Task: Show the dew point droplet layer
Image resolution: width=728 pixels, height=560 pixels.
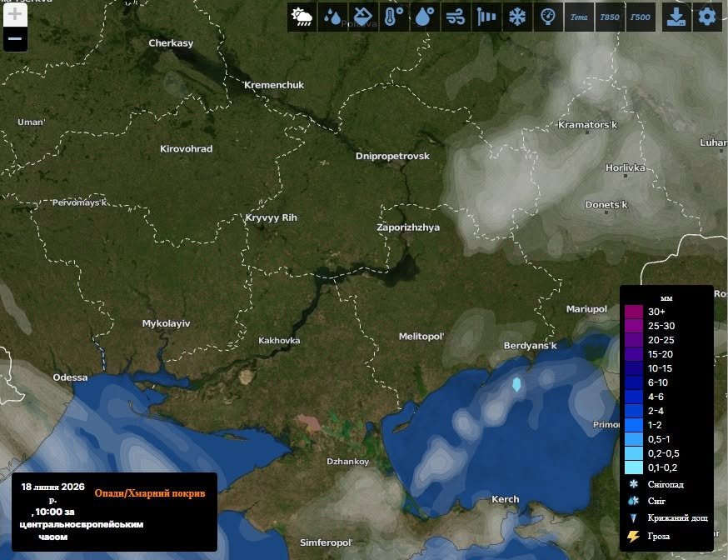Action: click(x=424, y=17)
